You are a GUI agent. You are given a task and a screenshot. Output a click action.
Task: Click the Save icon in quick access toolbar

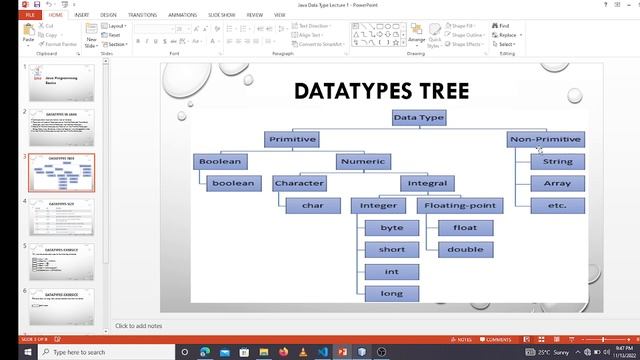[37, 4]
